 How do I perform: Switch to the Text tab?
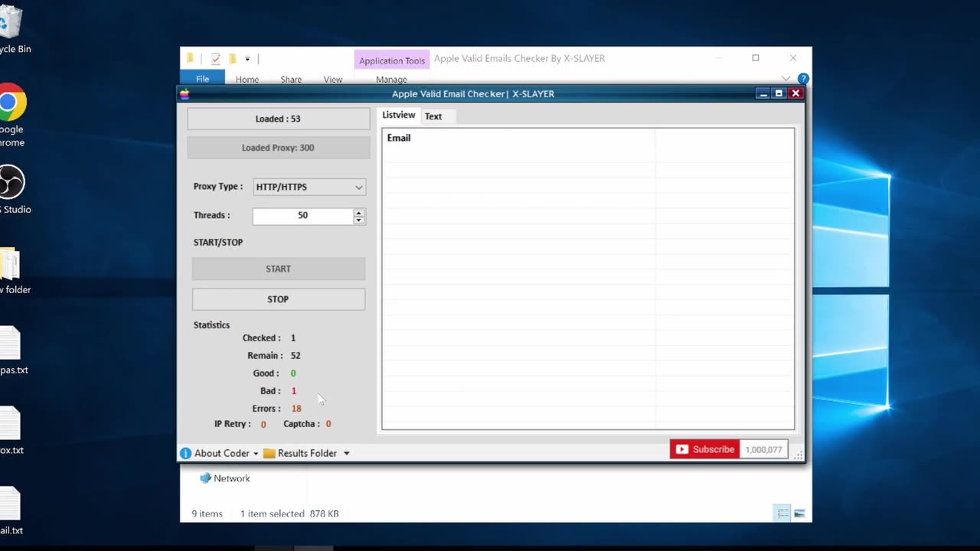coord(433,116)
